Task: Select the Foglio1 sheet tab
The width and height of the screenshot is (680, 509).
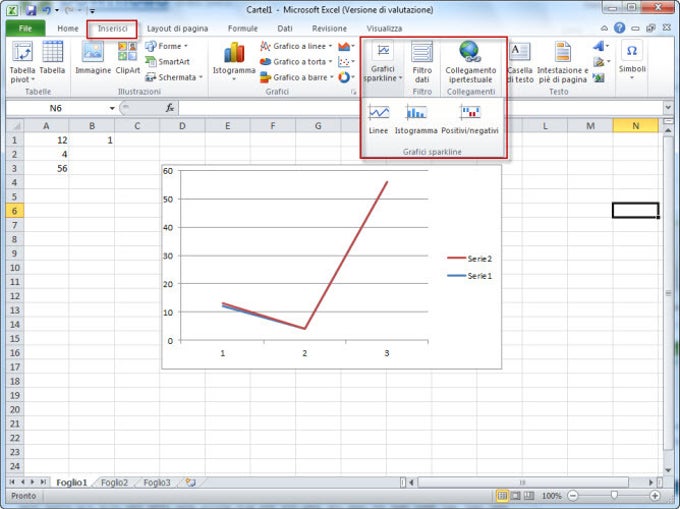Action: click(72, 482)
